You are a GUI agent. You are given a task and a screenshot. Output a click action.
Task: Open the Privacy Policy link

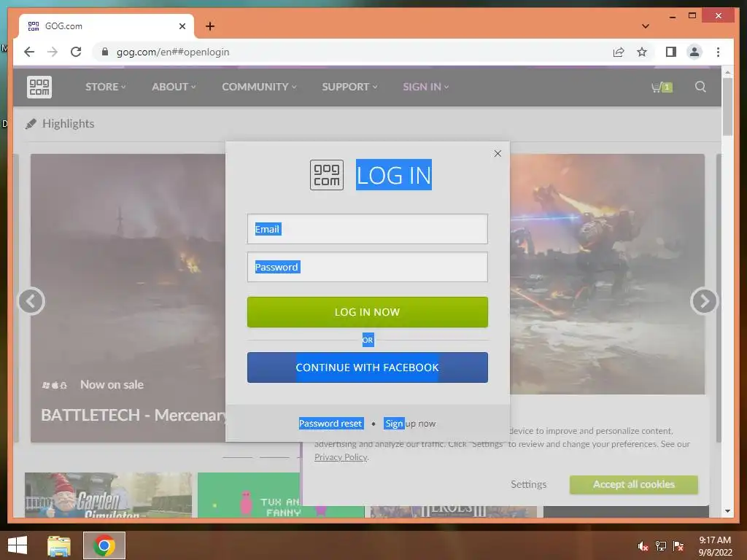[341, 457]
